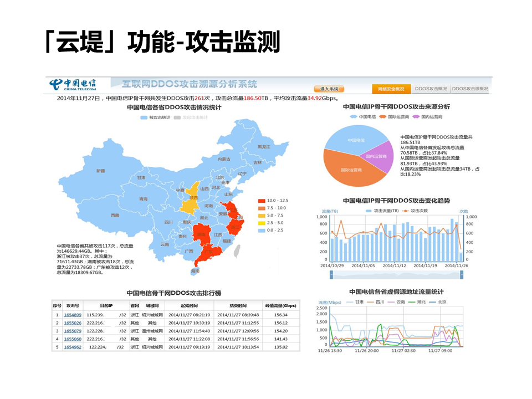Toggle 中国电信 in the pie legend
This screenshot has height=399, width=532.
coord(363,117)
